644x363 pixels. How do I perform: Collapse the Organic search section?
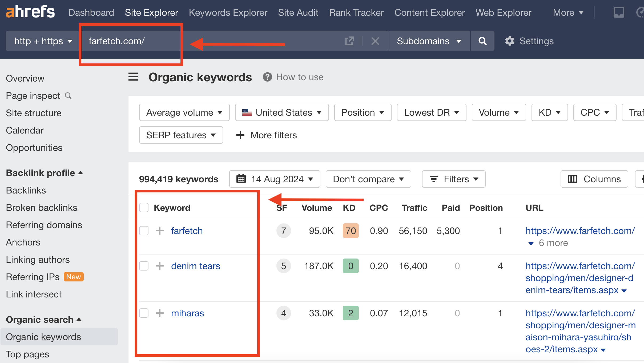point(44,319)
